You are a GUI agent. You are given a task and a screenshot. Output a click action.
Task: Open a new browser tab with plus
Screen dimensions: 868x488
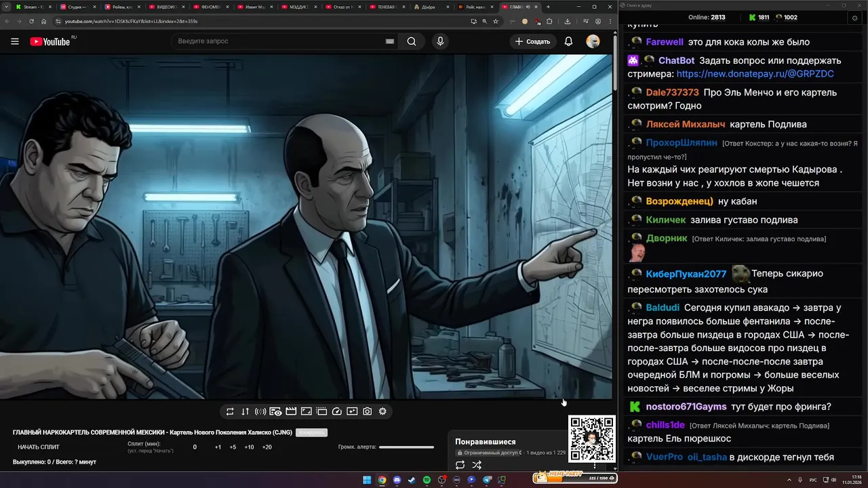tap(548, 7)
